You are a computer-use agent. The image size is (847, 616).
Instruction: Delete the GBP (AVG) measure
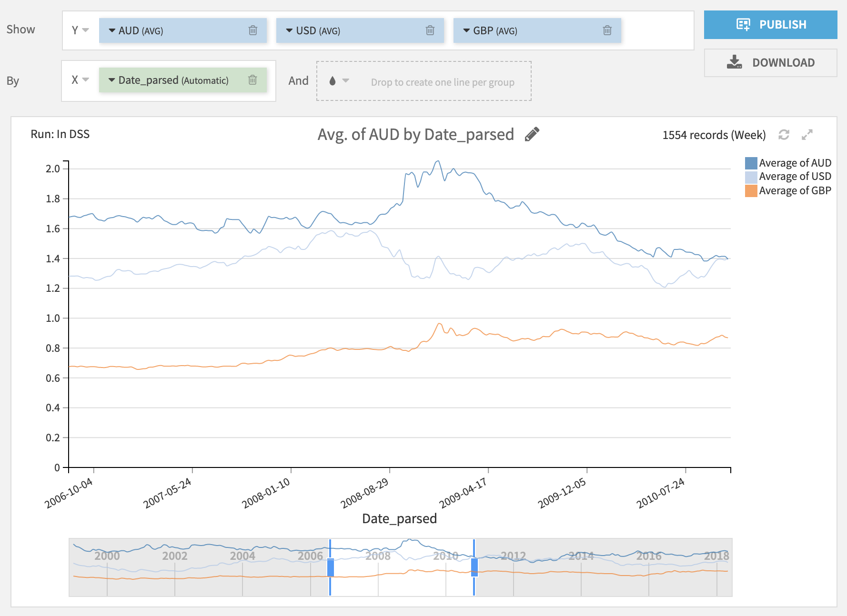(x=607, y=30)
